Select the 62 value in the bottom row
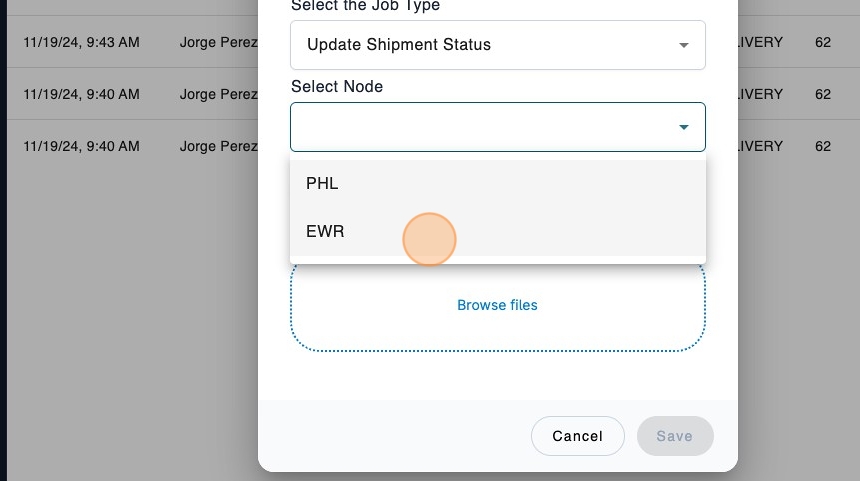 823,146
